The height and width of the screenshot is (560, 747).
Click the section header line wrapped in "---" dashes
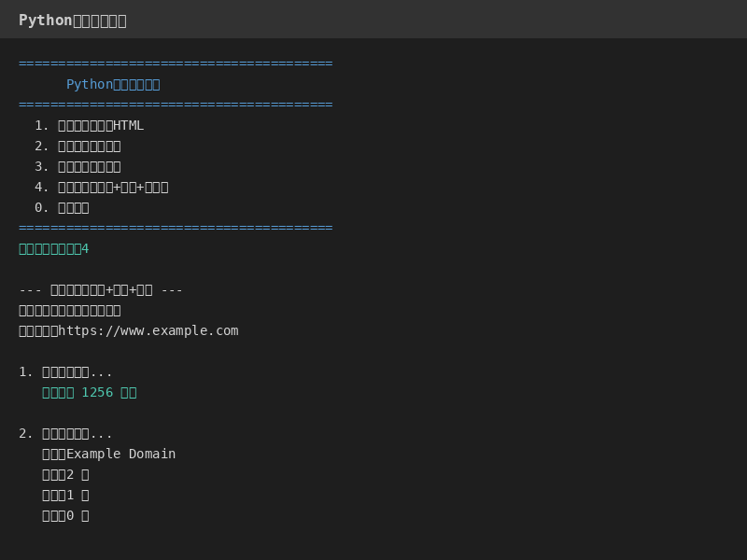point(101,290)
